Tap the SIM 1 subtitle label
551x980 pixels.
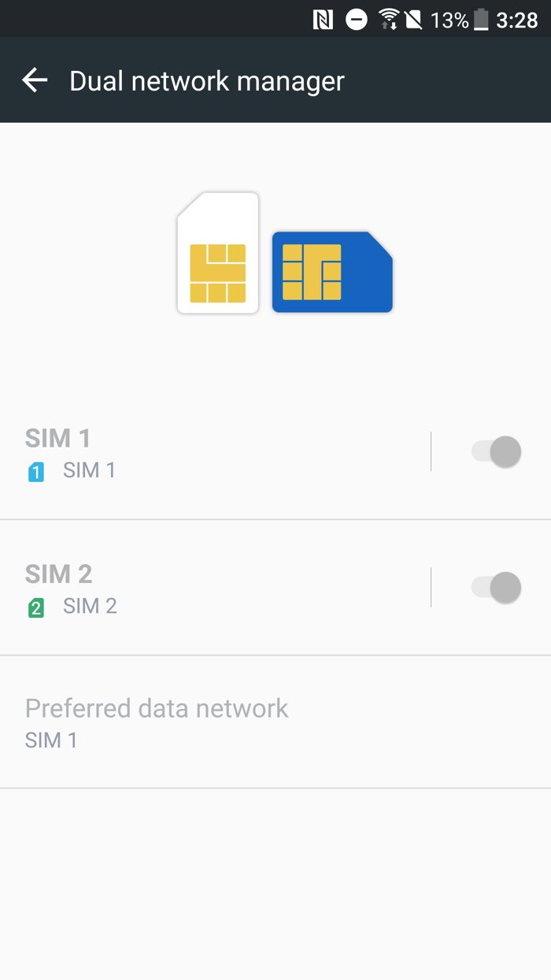[x=89, y=470]
